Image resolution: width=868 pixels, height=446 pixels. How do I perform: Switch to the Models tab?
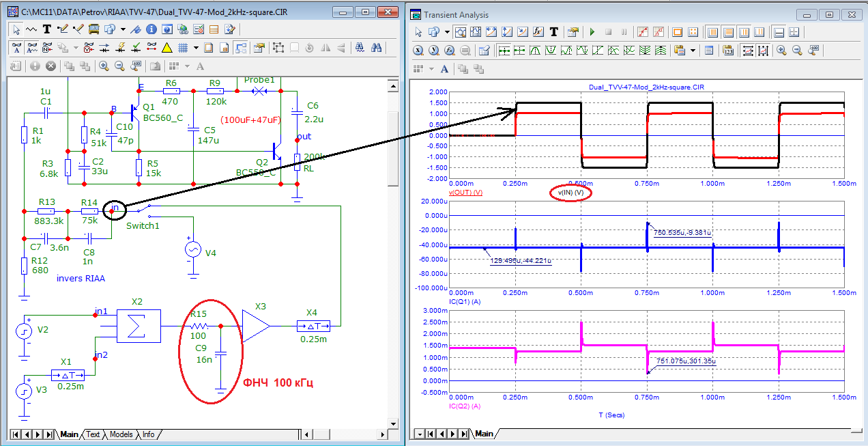point(121,434)
